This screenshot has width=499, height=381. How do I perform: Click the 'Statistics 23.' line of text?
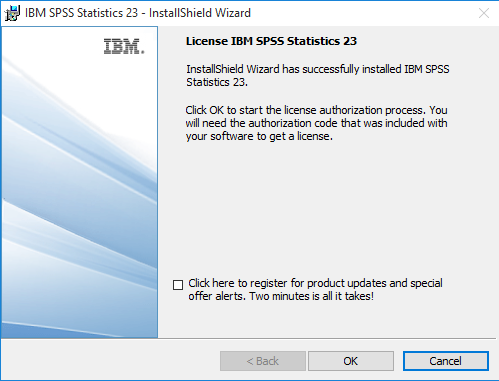tap(217, 82)
